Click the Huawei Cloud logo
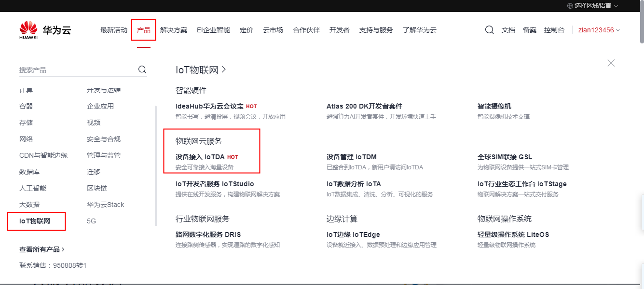 point(45,30)
